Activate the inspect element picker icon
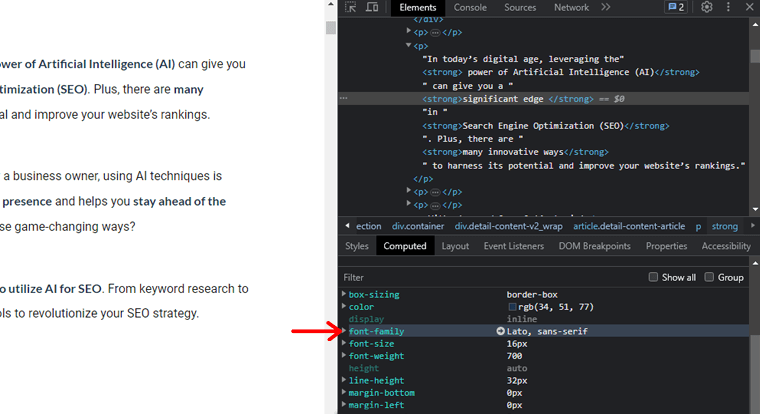The image size is (760, 414). coord(350,7)
